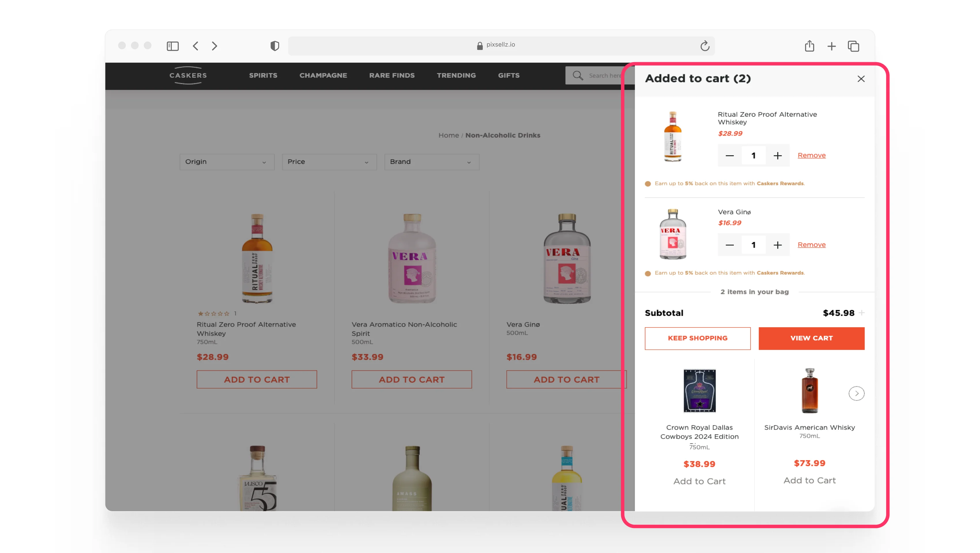Image resolution: width=980 pixels, height=553 pixels.
Task: Click the Keep Shopping button
Action: 697,338
